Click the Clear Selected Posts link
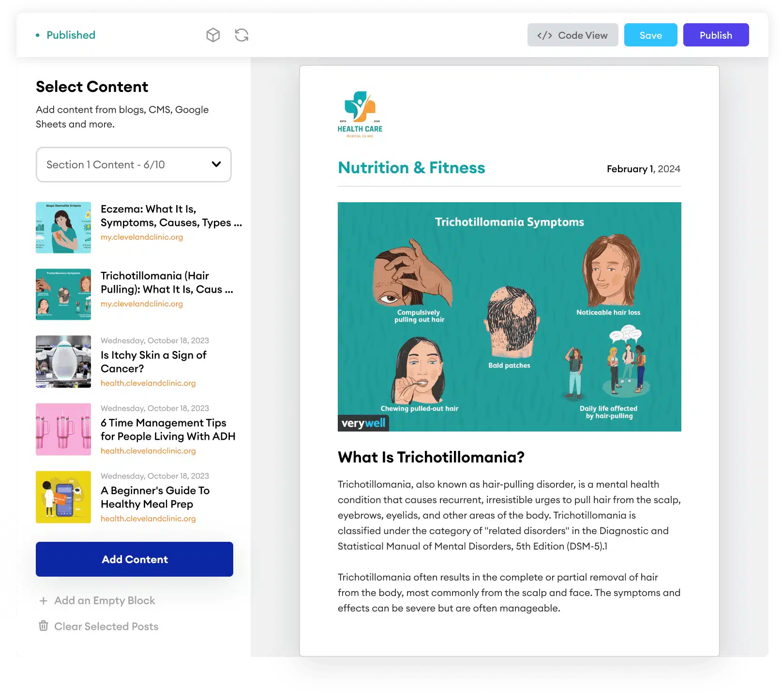This screenshot has height=700, width=782. 106,626
